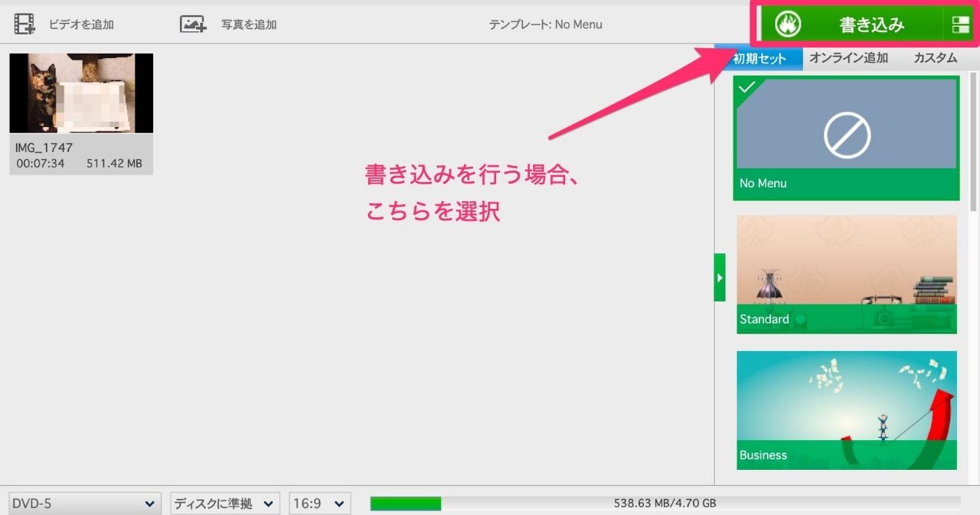Select the Business template

(847, 409)
